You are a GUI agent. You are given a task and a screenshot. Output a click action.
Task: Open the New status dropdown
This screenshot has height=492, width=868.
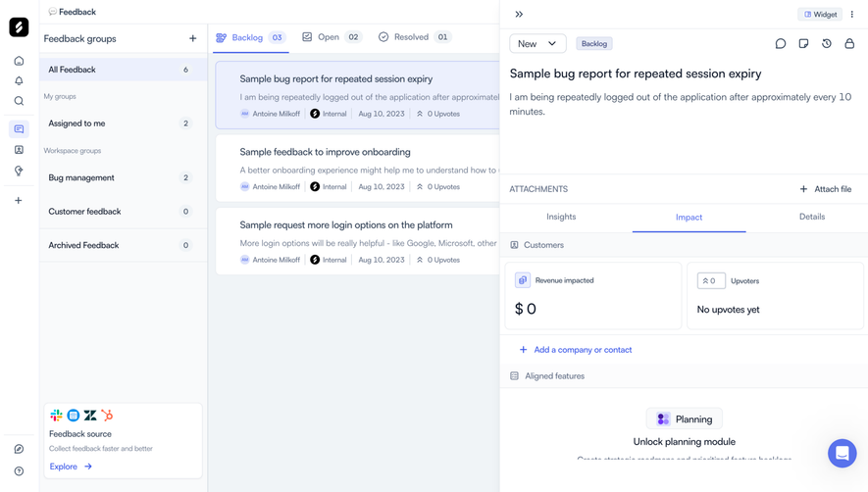coord(537,44)
